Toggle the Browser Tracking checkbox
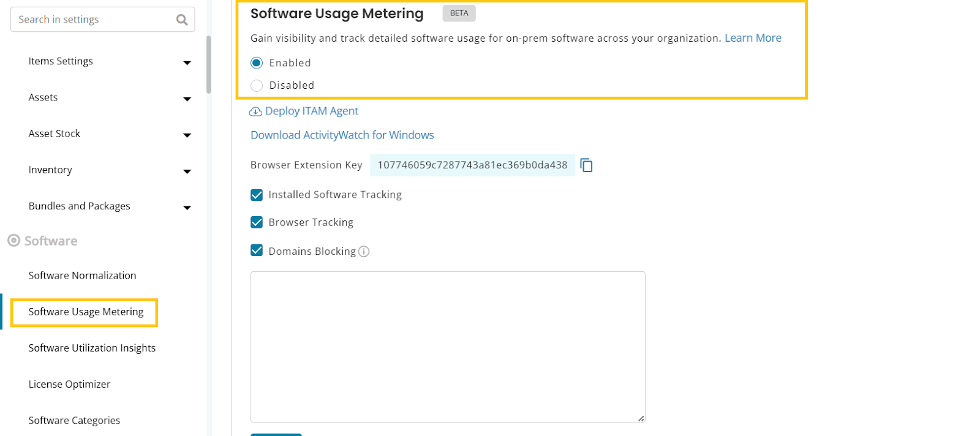The height and width of the screenshot is (436, 980). (257, 222)
